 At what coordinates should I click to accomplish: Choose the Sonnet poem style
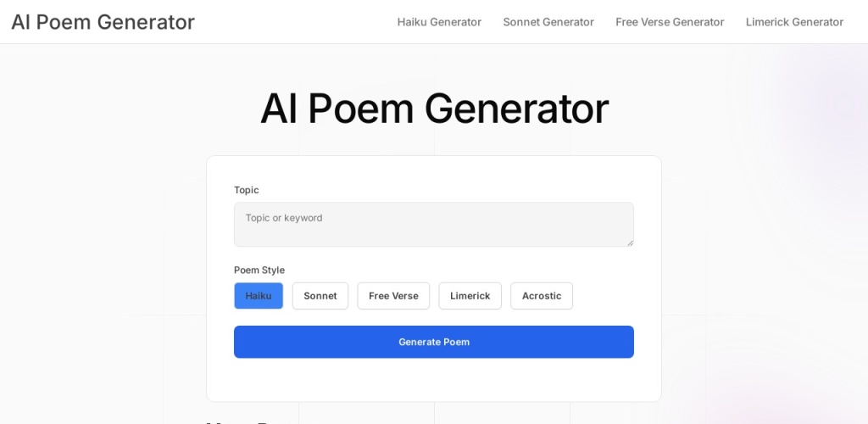pos(320,296)
